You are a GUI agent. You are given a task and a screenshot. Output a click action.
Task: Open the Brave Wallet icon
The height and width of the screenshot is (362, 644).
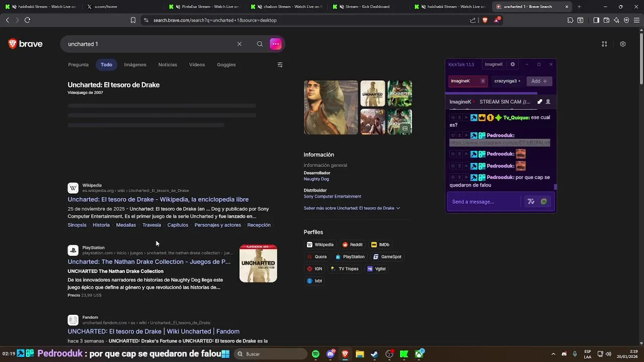pos(606,20)
